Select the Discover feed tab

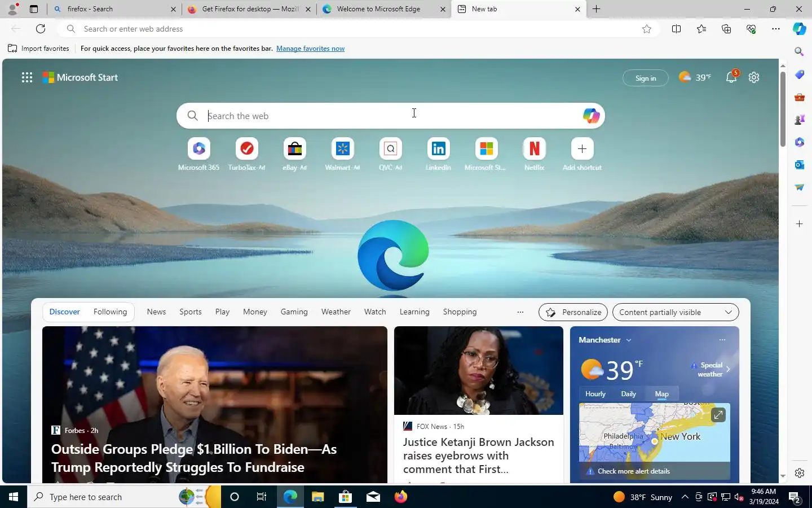pos(65,312)
